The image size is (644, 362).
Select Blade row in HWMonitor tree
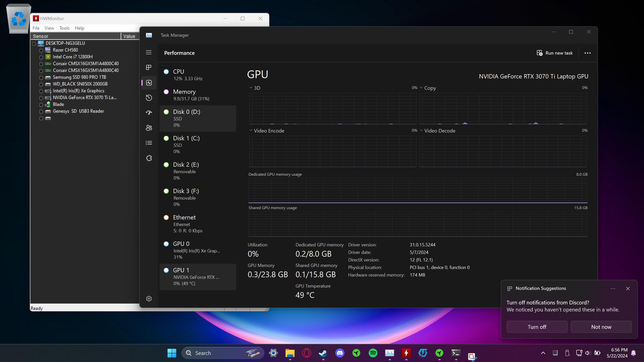click(58, 104)
